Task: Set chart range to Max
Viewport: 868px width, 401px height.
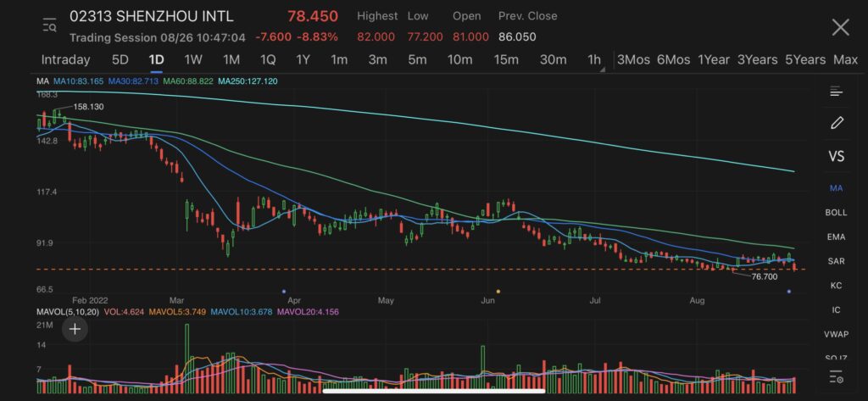Action: pos(845,60)
